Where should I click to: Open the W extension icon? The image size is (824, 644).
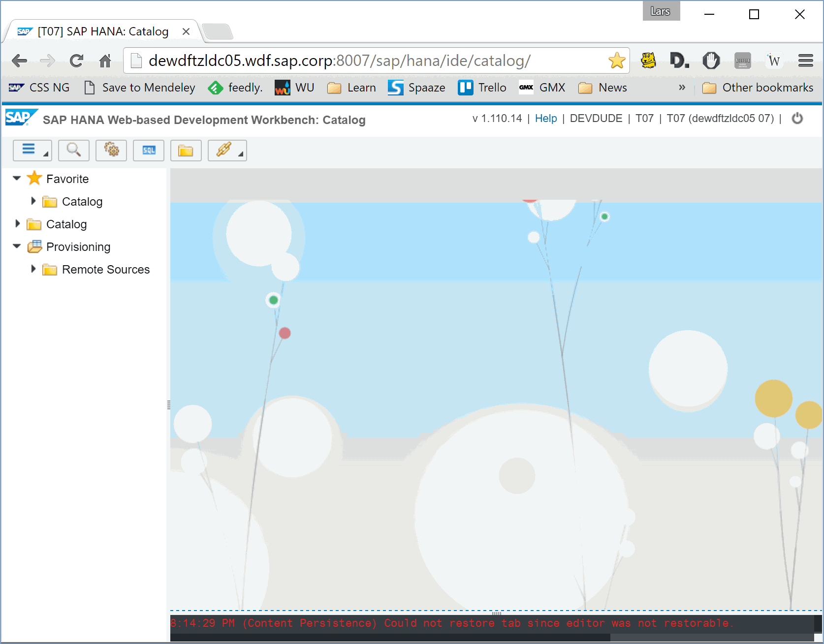tap(774, 61)
